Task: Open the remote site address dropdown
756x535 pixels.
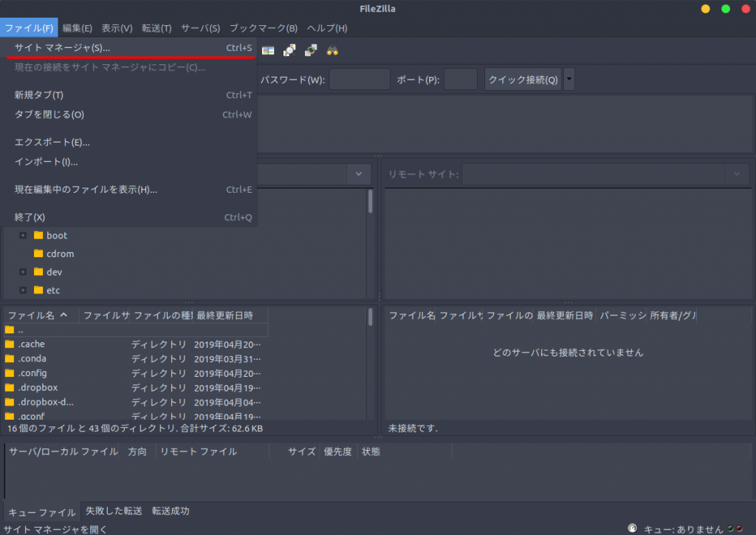Action: click(735, 174)
